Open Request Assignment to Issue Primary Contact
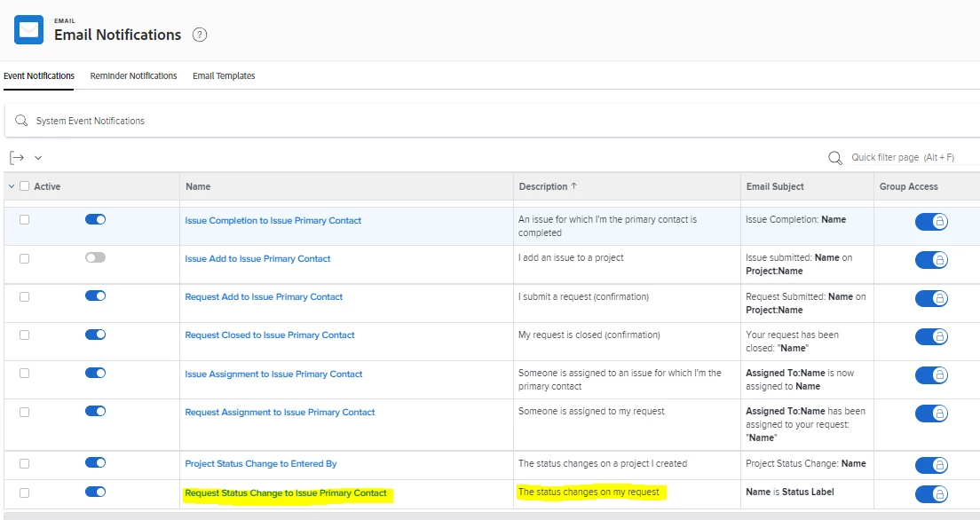This screenshot has width=980, height=520. pos(280,412)
